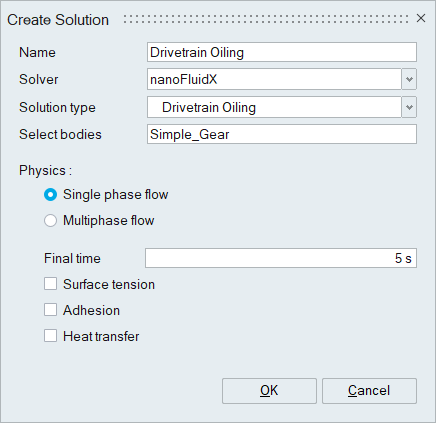Expand the Solution type dropdown arrow
The height and width of the screenshot is (423, 436).
409,107
